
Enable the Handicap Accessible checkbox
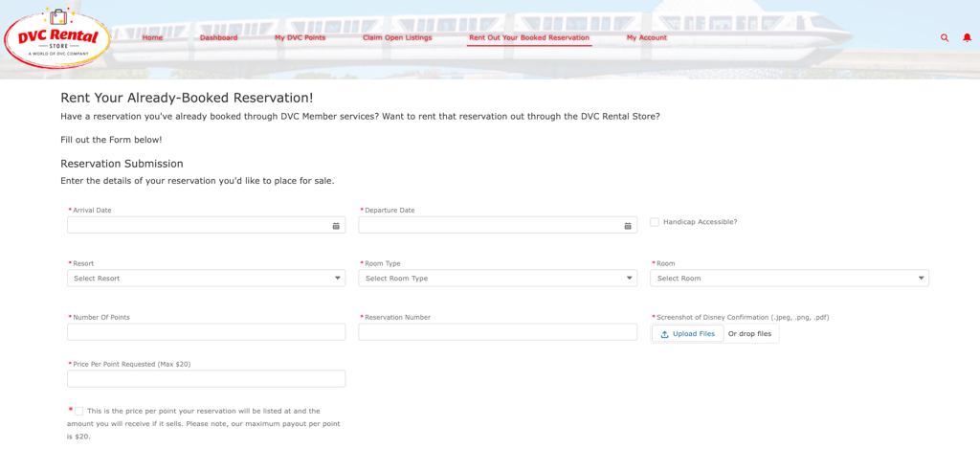pyautogui.click(x=655, y=222)
